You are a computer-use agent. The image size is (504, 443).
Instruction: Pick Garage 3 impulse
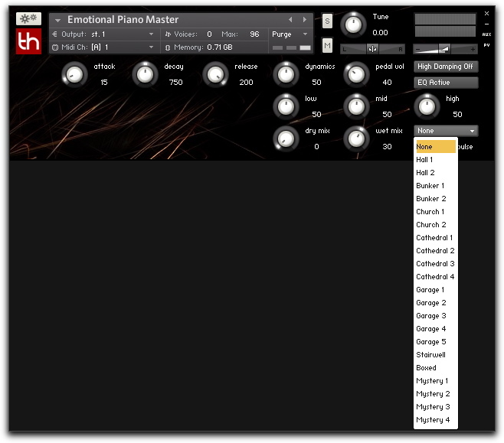click(436, 315)
